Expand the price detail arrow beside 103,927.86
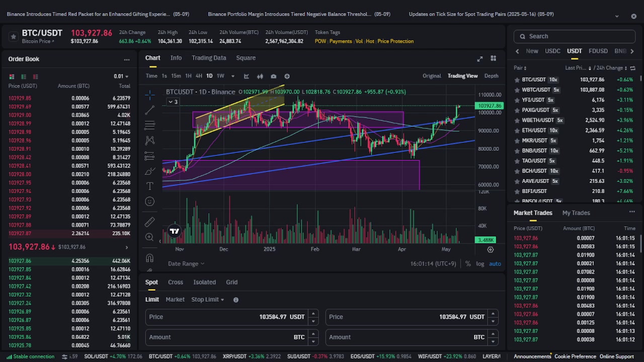Image resolution: width=644 pixels, height=362 pixels. coord(127,247)
